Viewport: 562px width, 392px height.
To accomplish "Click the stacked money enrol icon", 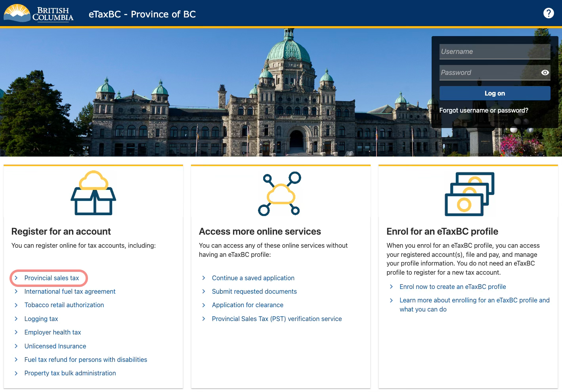I will (469, 194).
